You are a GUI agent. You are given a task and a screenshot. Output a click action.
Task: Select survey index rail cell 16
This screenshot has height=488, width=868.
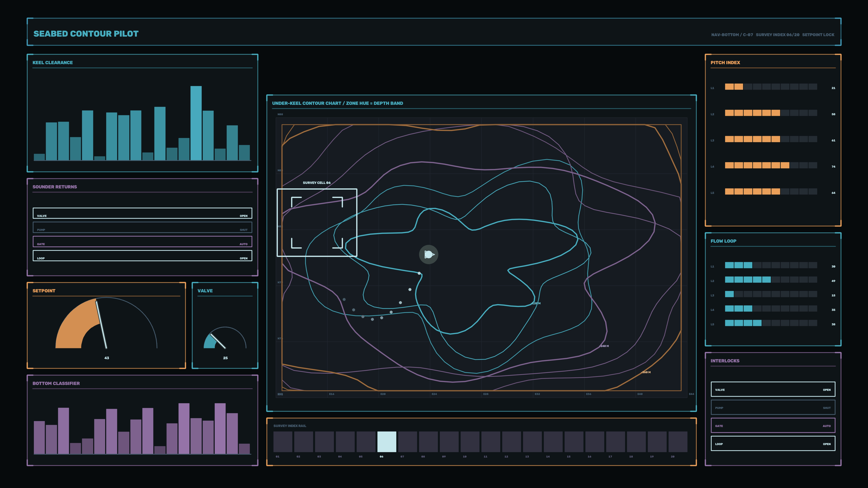[x=595, y=442]
